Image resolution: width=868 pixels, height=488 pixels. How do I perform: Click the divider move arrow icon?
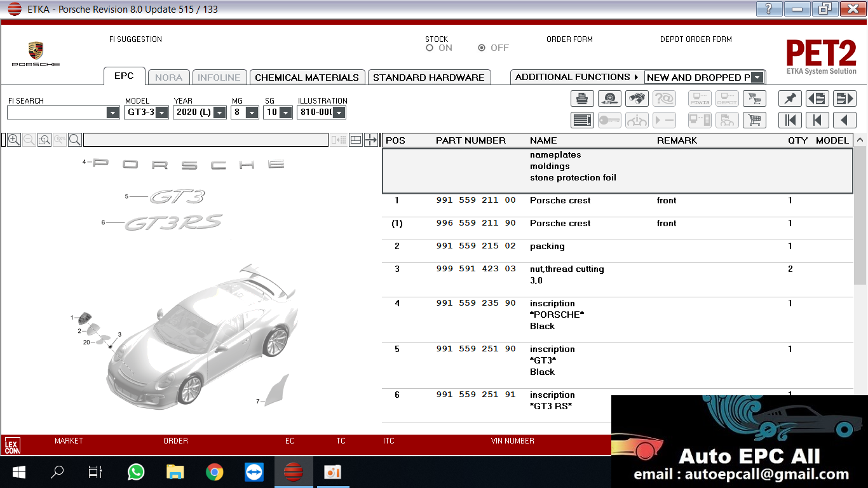click(x=371, y=140)
